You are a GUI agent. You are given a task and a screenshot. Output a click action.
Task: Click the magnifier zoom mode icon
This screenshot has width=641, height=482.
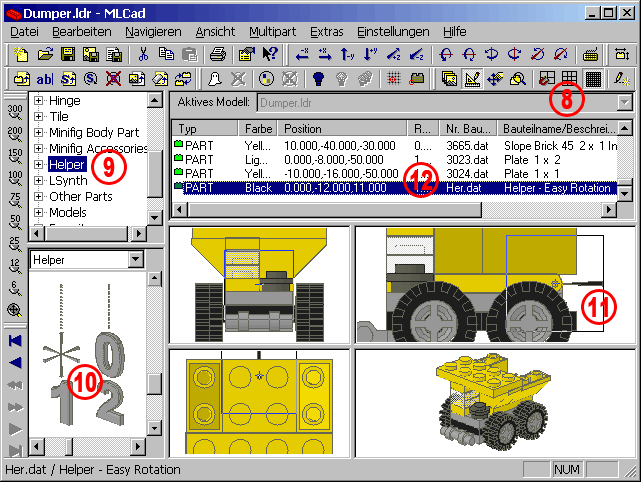pyautogui.click(x=518, y=78)
